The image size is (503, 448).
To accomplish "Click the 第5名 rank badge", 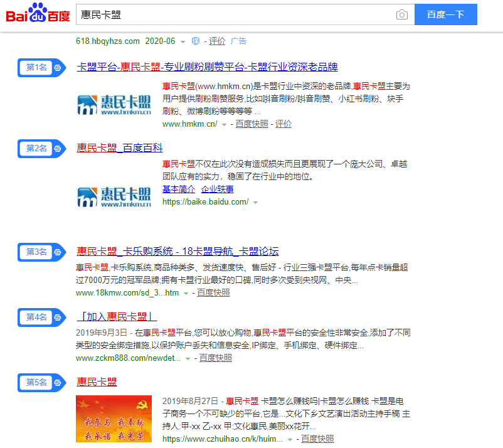I will pos(41,383).
